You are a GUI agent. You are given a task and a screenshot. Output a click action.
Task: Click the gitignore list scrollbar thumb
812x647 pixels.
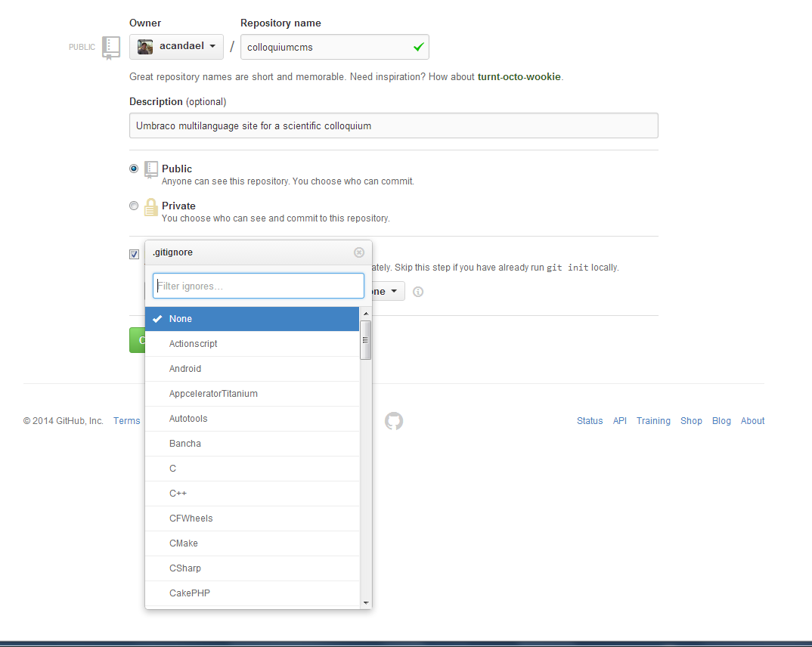(x=366, y=340)
